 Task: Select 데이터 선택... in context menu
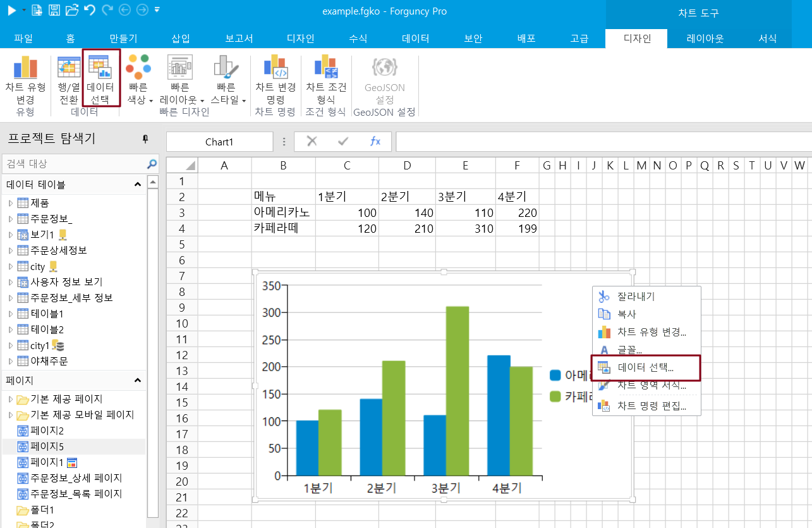(x=645, y=367)
